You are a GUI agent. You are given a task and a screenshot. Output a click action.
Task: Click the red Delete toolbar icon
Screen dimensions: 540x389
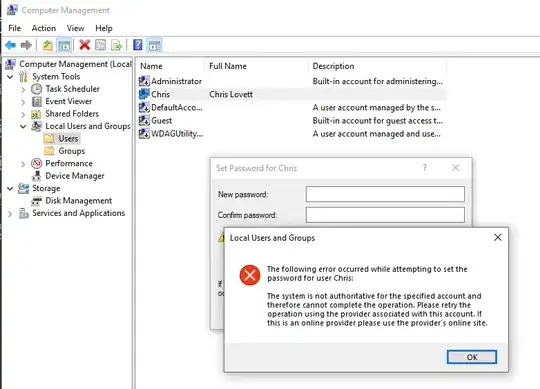tap(84, 45)
